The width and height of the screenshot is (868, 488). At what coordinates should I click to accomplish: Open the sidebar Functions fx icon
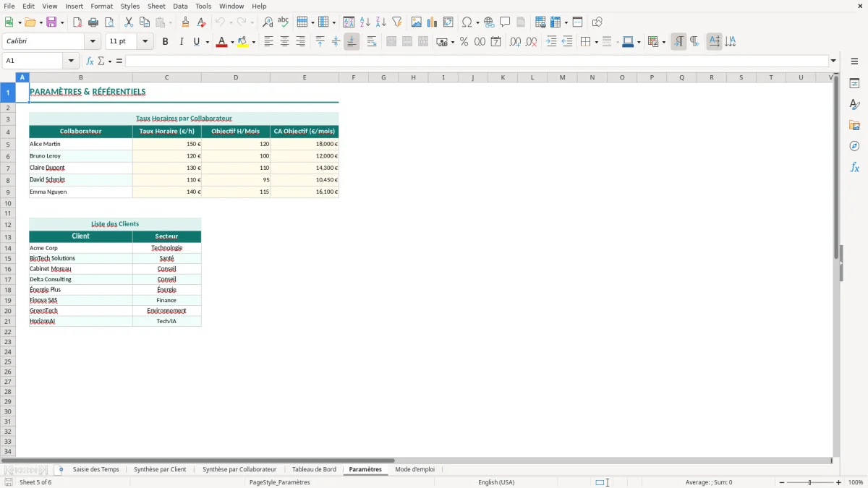pos(854,168)
